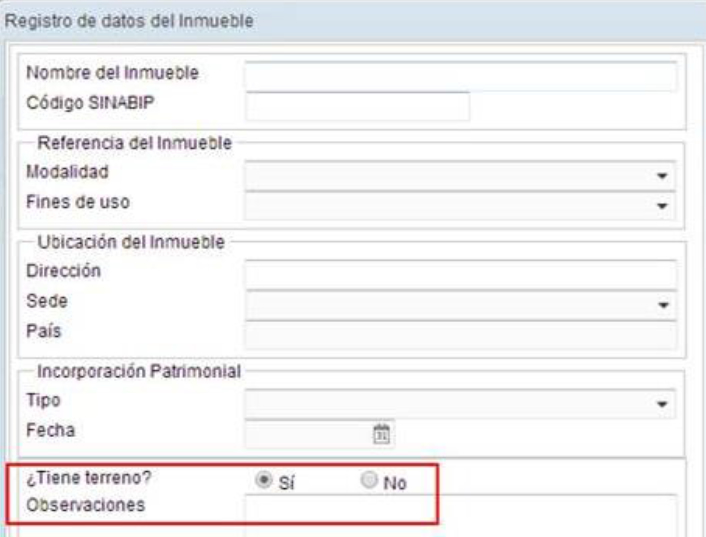Viewport: 706px width, 537px height.
Task: Click the 'Modalidad' label text
Action: pos(67,172)
